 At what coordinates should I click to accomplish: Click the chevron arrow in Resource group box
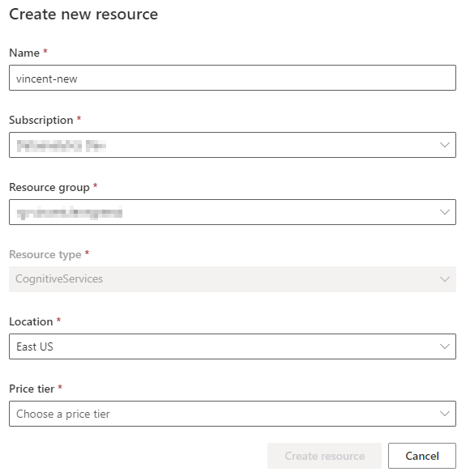[445, 212]
